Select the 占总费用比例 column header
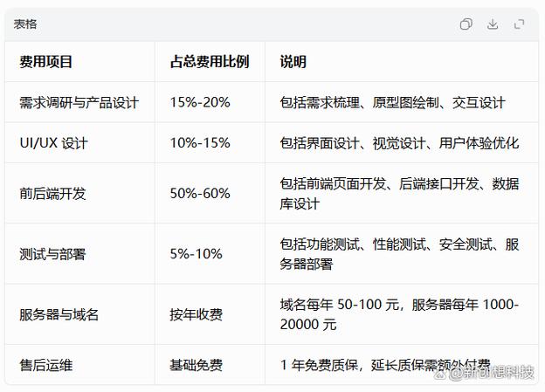Image resolution: width=545 pixels, height=392 pixels. (210, 61)
